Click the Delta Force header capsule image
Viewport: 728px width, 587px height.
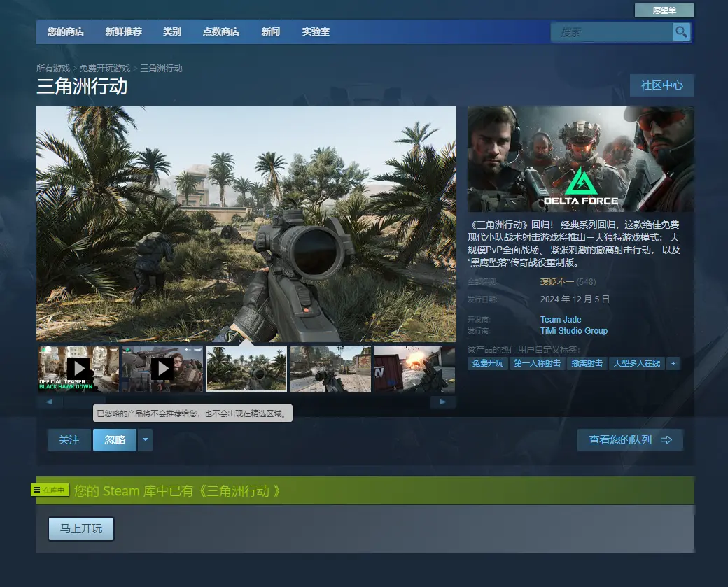(x=581, y=159)
